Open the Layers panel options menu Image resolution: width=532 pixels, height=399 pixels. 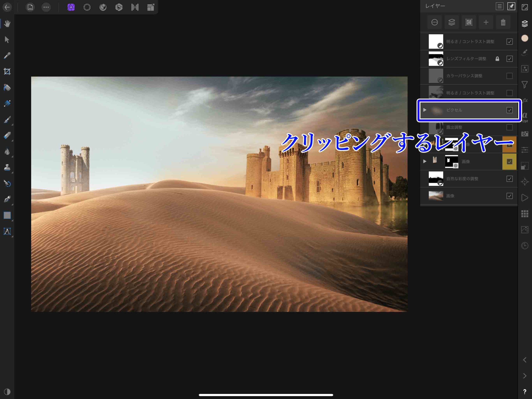500,6
